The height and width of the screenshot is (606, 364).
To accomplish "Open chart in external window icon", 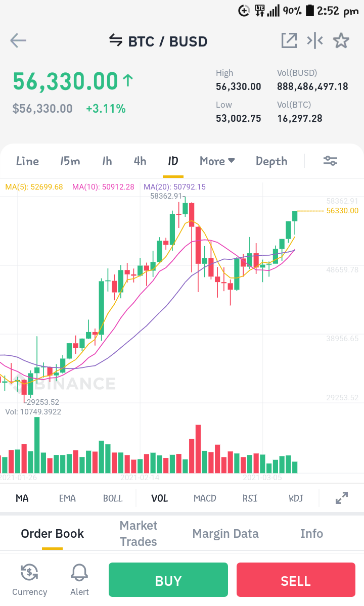I will point(289,40).
